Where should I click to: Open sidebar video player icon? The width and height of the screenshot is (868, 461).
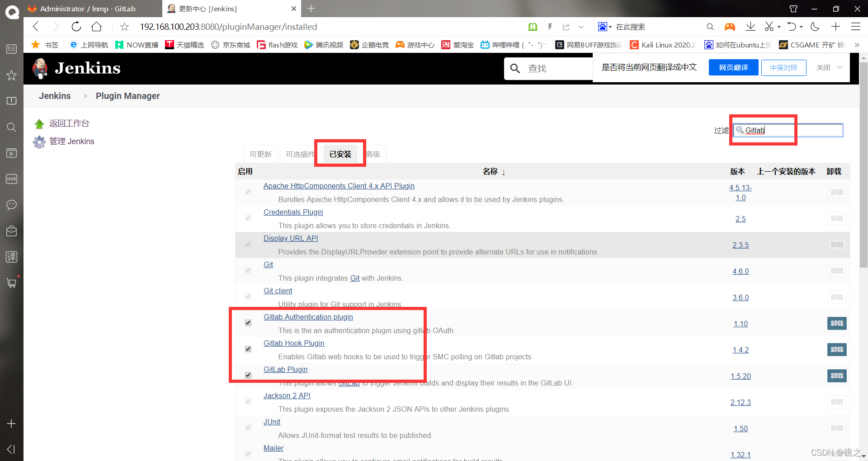click(x=12, y=153)
